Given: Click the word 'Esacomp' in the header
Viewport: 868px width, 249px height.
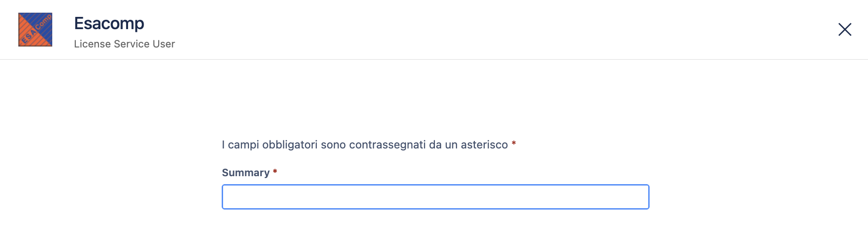Looking at the screenshot, I should (109, 23).
